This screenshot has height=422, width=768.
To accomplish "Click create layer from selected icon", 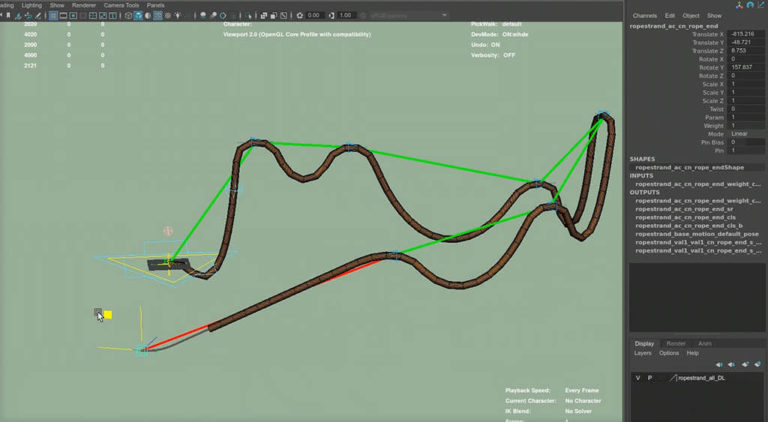I will click(757, 365).
